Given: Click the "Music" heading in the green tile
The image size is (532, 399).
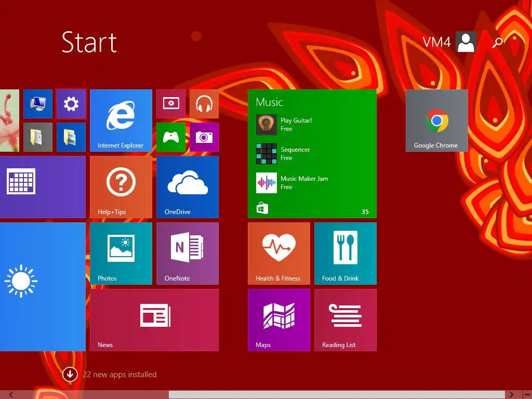Looking at the screenshot, I should (270, 102).
